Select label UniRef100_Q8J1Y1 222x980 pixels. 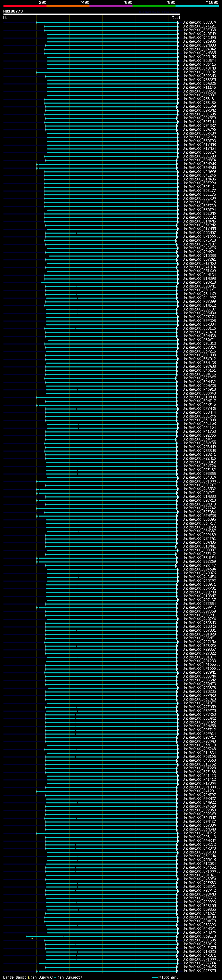click(x=199, y=290)
